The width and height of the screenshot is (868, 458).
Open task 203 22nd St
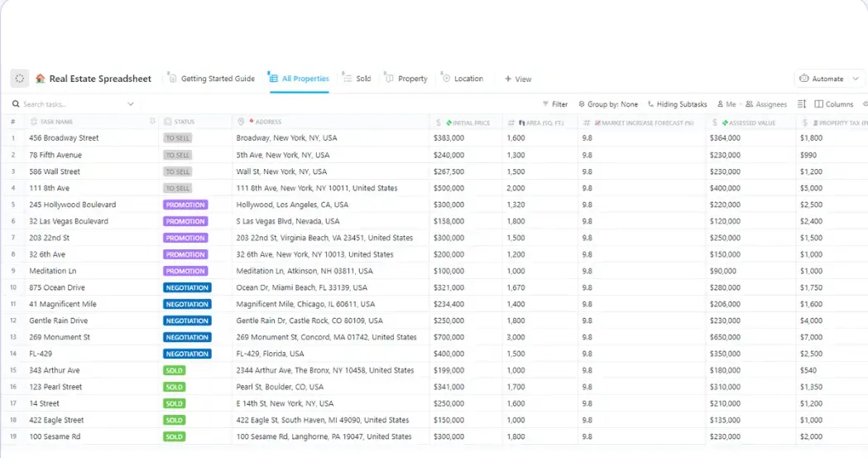(x=50, y=238)
